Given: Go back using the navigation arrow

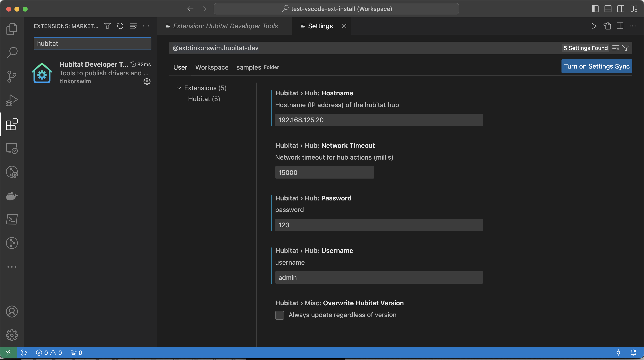Looking at the screenshot, I should (190, 9).
